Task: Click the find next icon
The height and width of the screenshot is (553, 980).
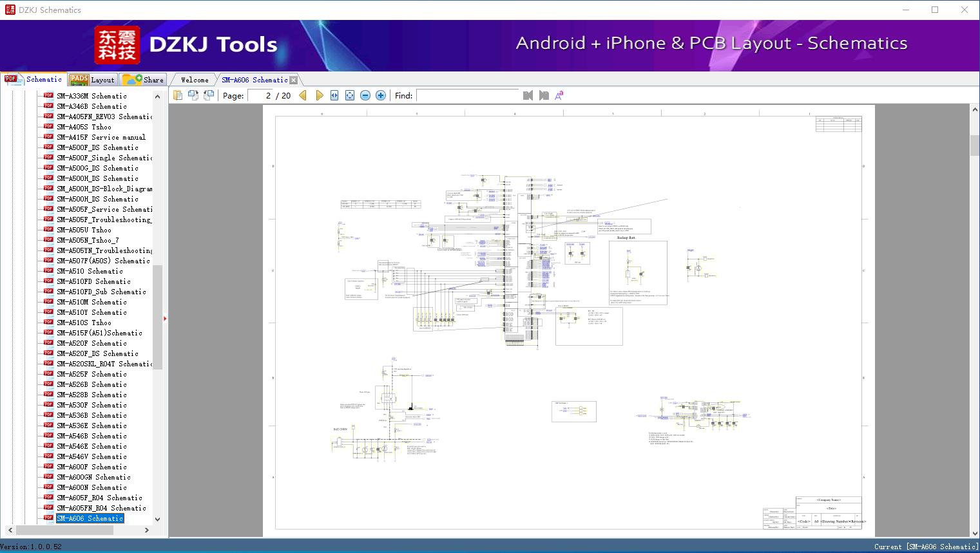Action: click(x=544, y=95)
